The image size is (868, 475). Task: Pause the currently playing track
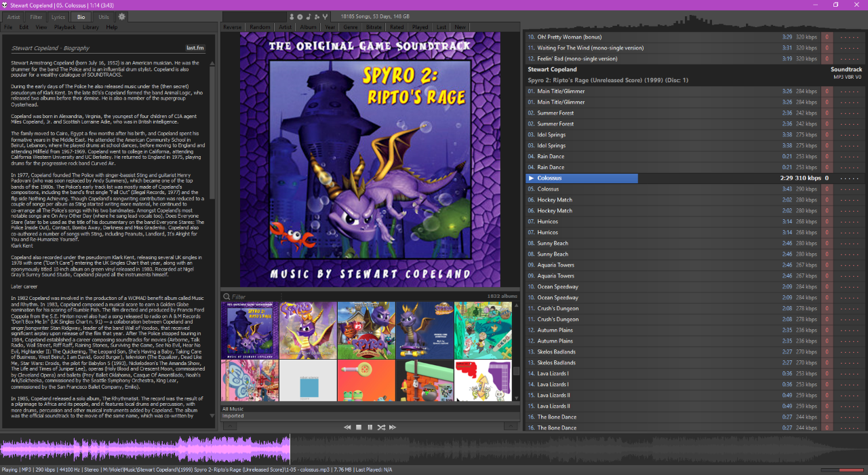(370, 427)
